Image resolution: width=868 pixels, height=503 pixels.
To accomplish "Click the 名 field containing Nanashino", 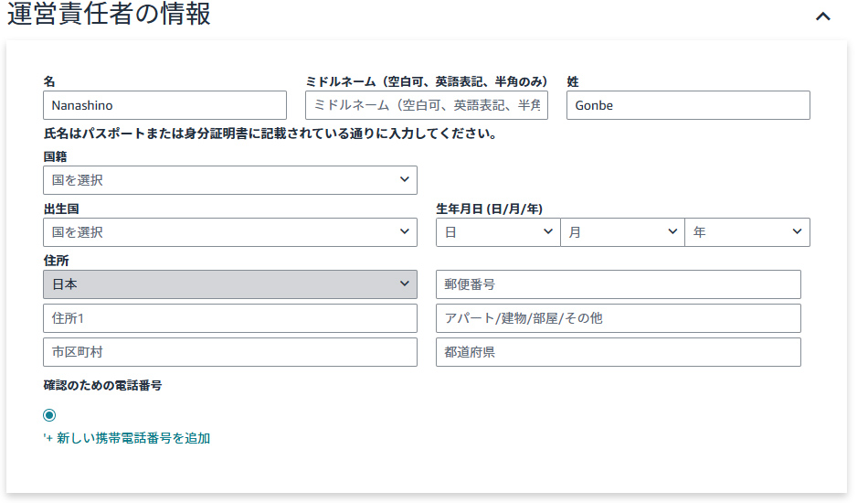I will click(x=165, y=105).
